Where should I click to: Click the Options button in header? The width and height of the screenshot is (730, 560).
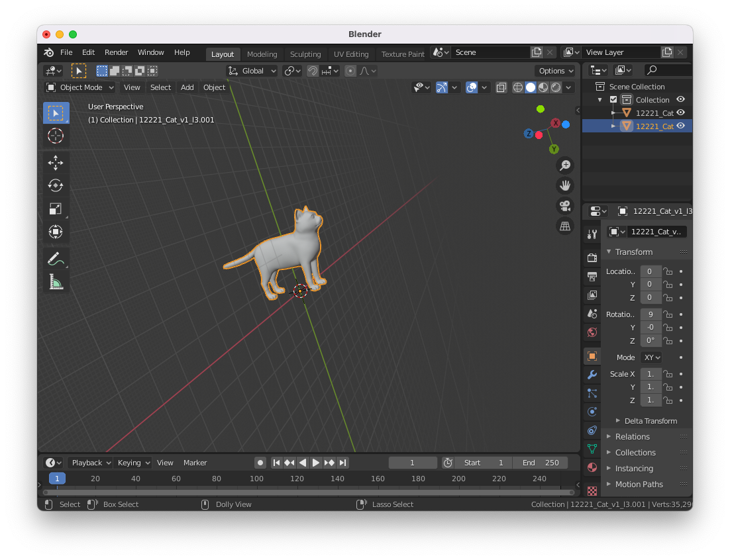coord(555,71)
